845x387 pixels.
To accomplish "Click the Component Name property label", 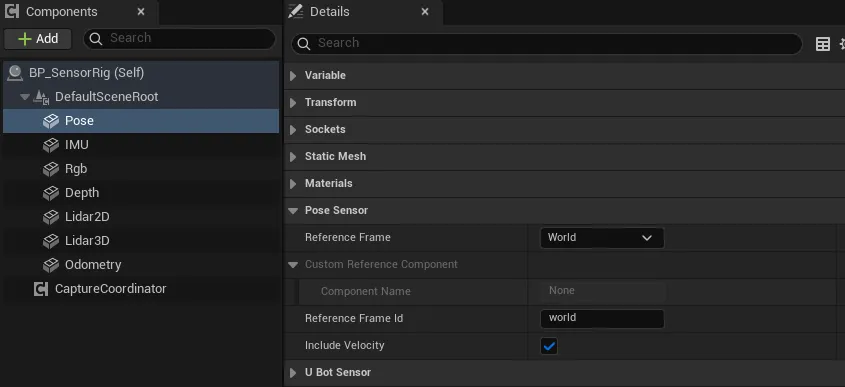I will point(365,292).
